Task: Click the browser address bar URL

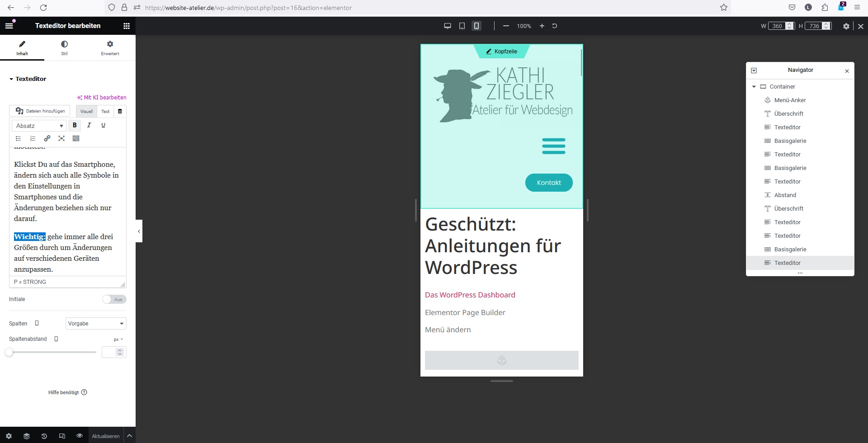Action: (x=248, y=8)
